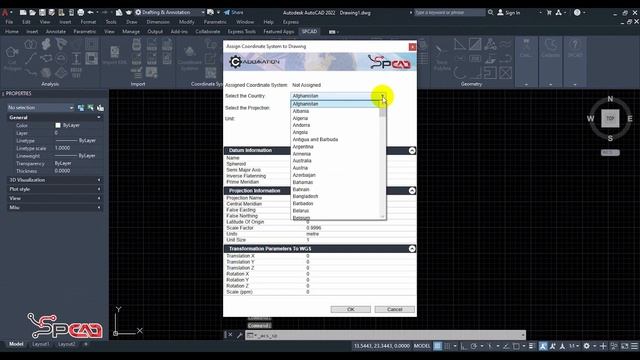Click OK in Assign Coordinate System dialog
The height and width of the screenshot is (360, 640).
351,309
